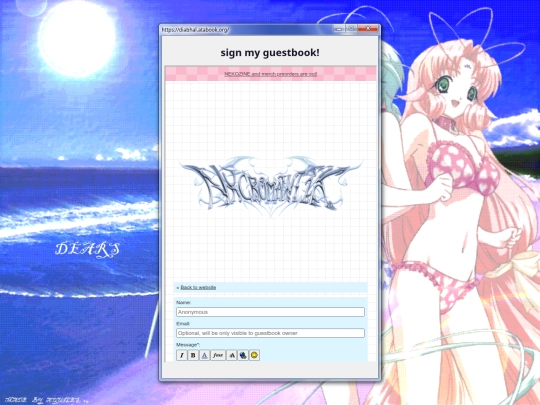This screenshot has height=405, width=540.
Task: Change text size with the A button
Action: (231, 355)
